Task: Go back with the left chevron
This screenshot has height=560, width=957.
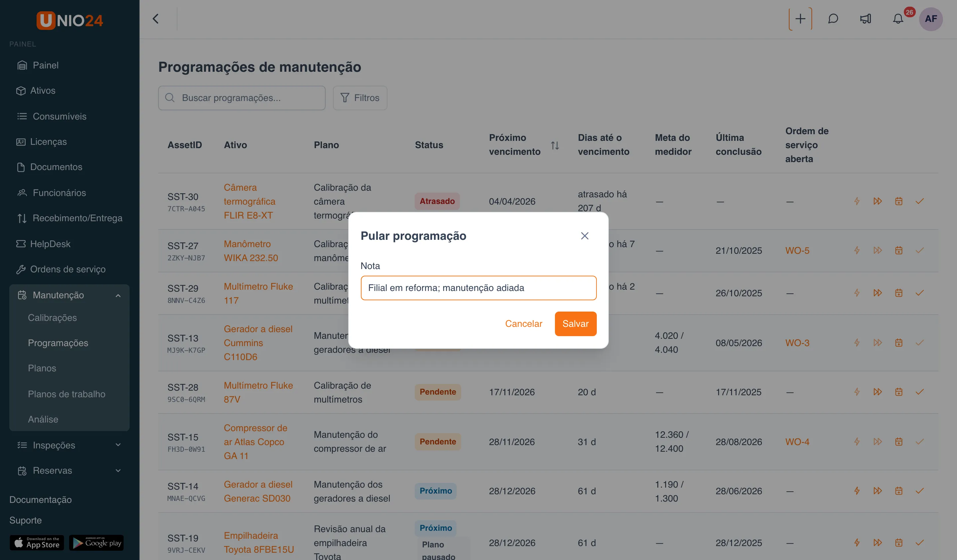Action: tap(156, 19)
